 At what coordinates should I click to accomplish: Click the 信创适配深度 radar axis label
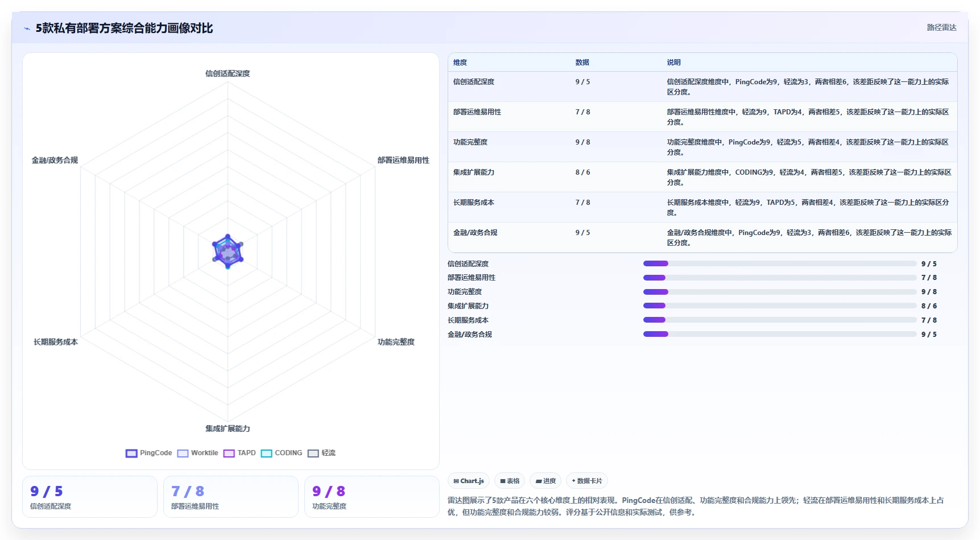pyautogui.click(x=228, y=73)
